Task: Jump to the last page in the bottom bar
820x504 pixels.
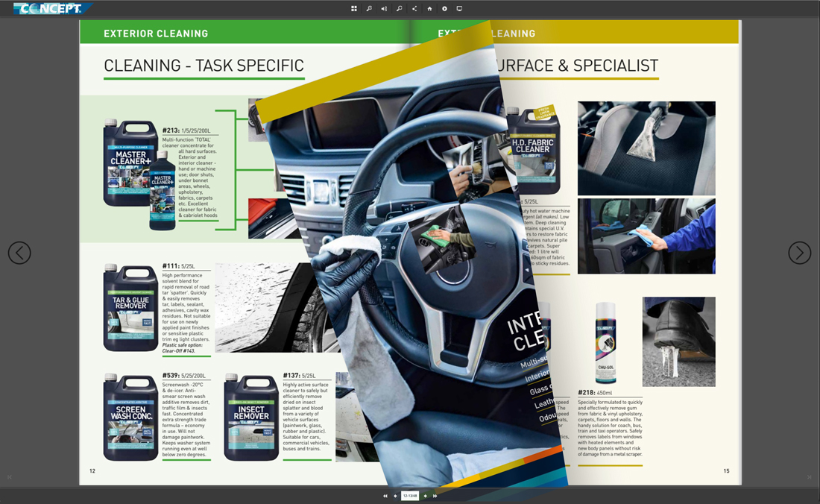Action: (x=435, y=496)
